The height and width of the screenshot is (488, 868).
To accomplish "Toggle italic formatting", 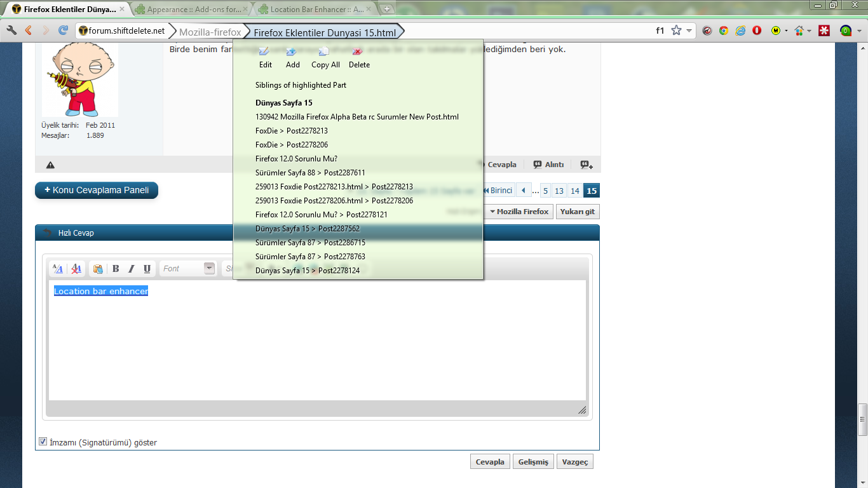I will coord(132,269).
